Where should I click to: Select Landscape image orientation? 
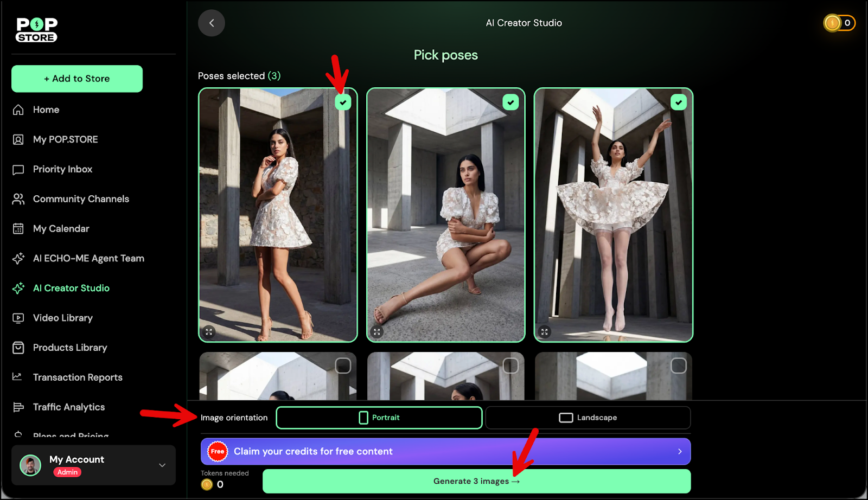[588, 418]
